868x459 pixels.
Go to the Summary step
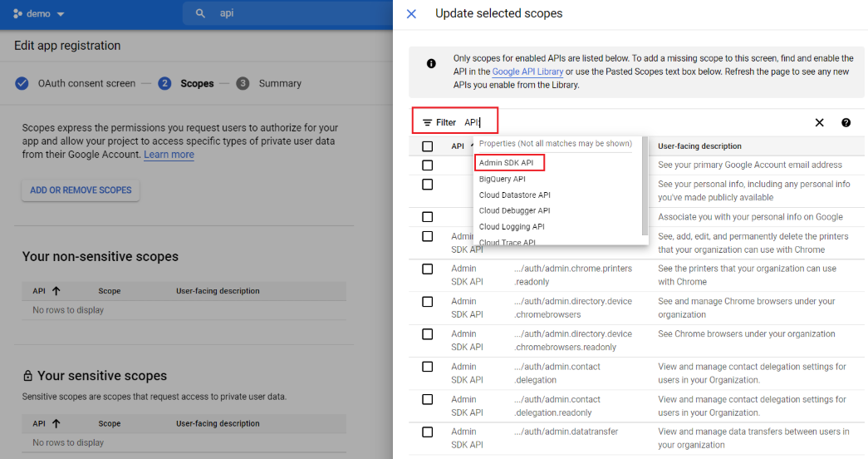click(x=279, y=83)
